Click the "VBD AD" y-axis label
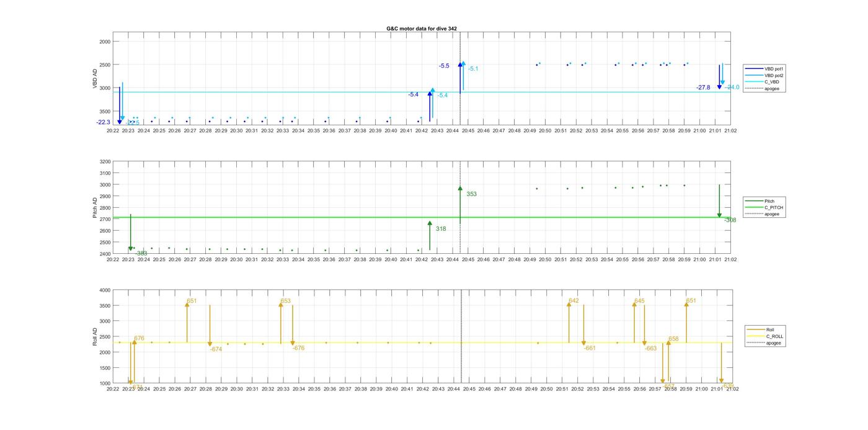This screenshot has width=868, height=430. point(95,78)
